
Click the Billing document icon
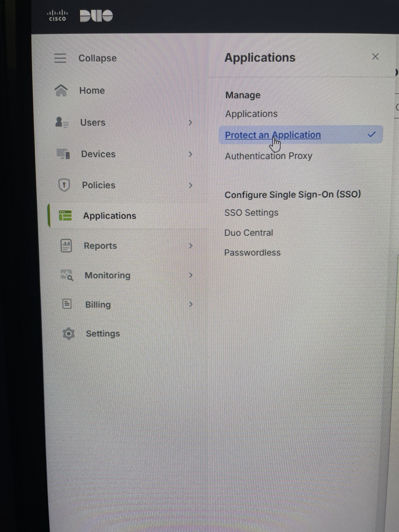(x=67, y=304)
